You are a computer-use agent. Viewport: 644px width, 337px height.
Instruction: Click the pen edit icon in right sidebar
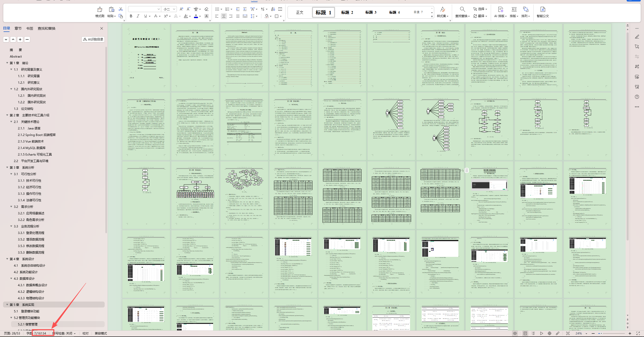click(x=637, y=36)
